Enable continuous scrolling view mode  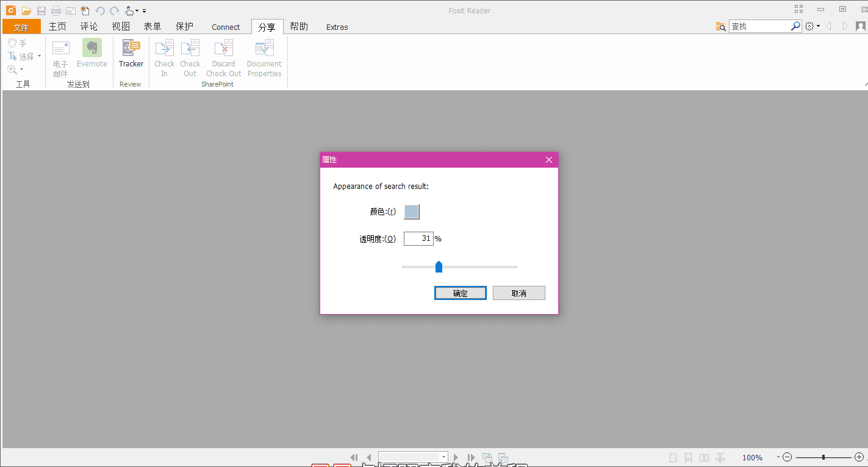688,457
